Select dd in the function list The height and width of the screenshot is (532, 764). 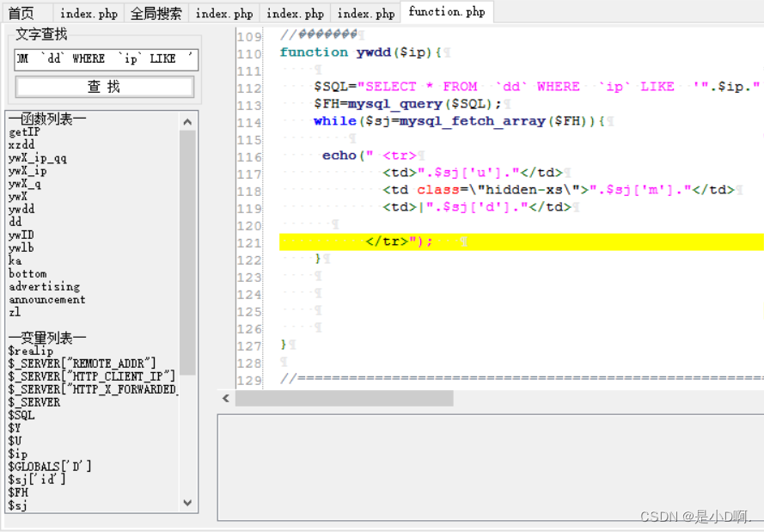point(15,222)
